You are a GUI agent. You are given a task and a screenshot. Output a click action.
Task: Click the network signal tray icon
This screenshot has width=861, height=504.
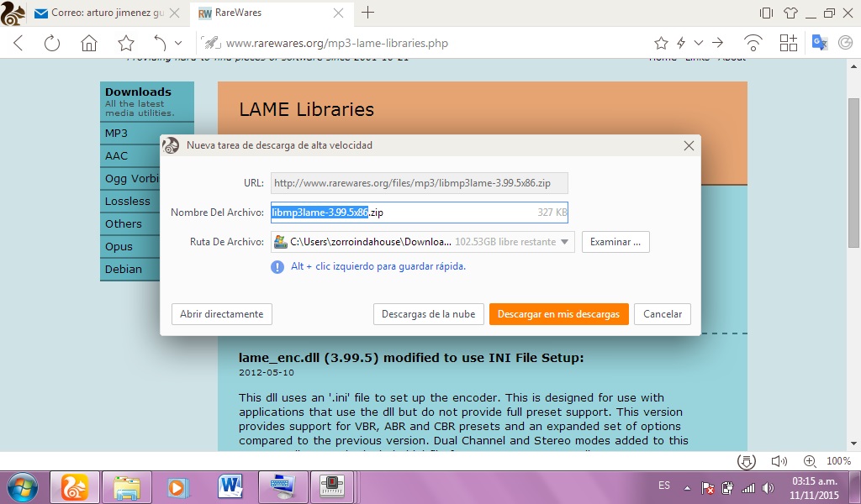[x=747, y=487]
